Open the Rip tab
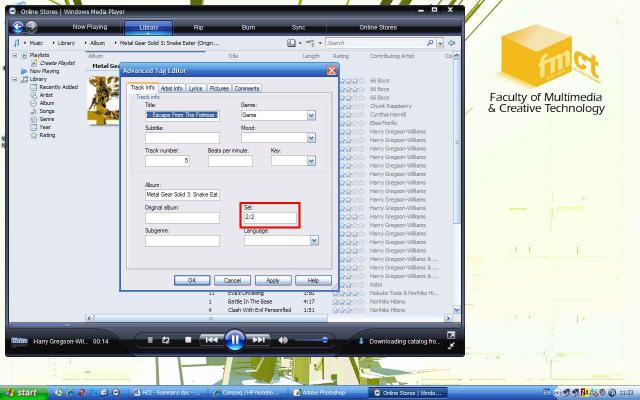 [198, 27]
